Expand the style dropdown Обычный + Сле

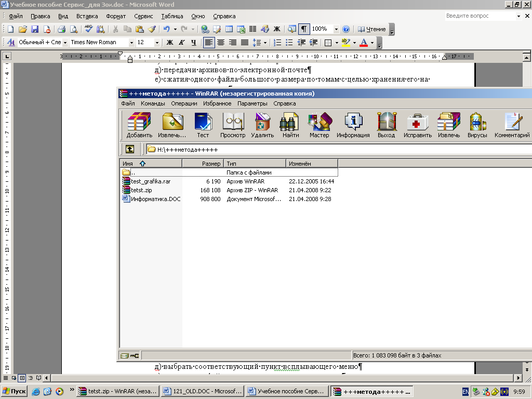[x=65, y=43]
